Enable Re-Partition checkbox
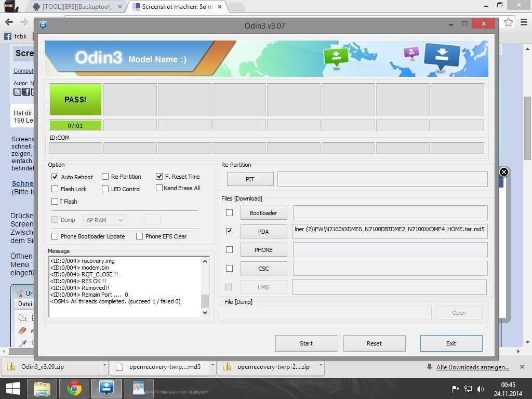 coord(105,177)
